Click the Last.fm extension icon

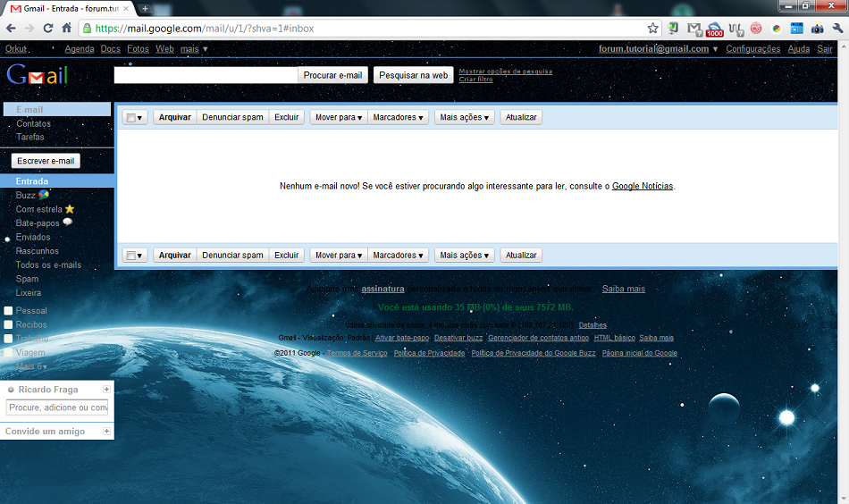[x=756, y=29]
